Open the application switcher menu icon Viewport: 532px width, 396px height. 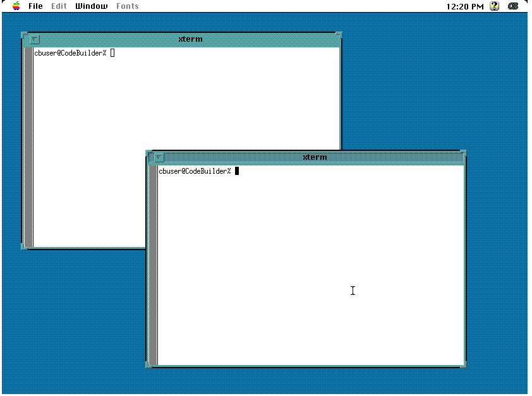point(513,6)
